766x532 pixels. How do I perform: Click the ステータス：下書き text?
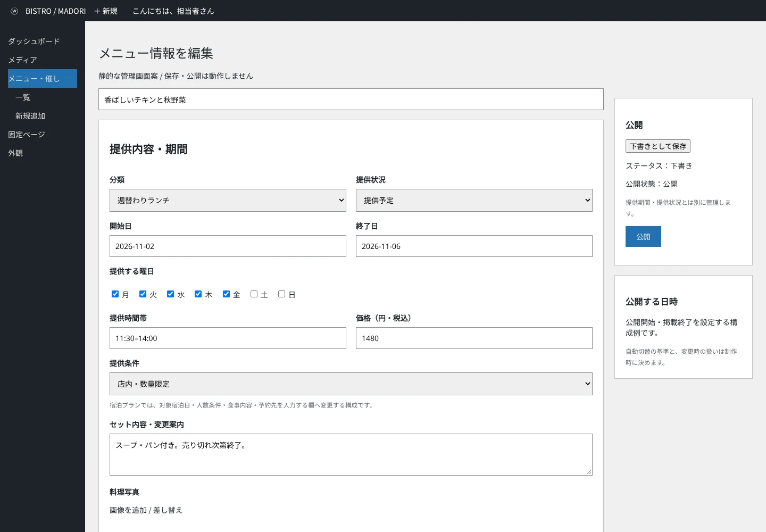pyautogui.click(x=659, y=166)
